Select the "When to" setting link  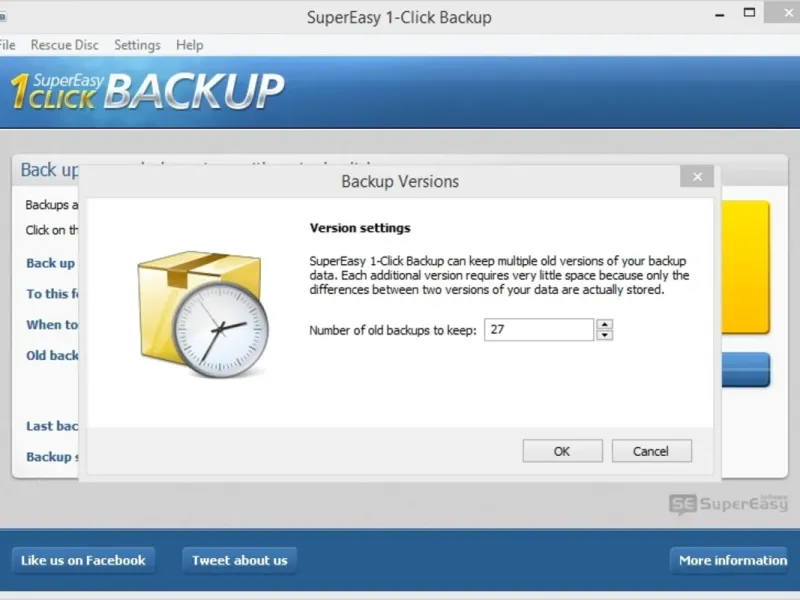click(52, 324)
